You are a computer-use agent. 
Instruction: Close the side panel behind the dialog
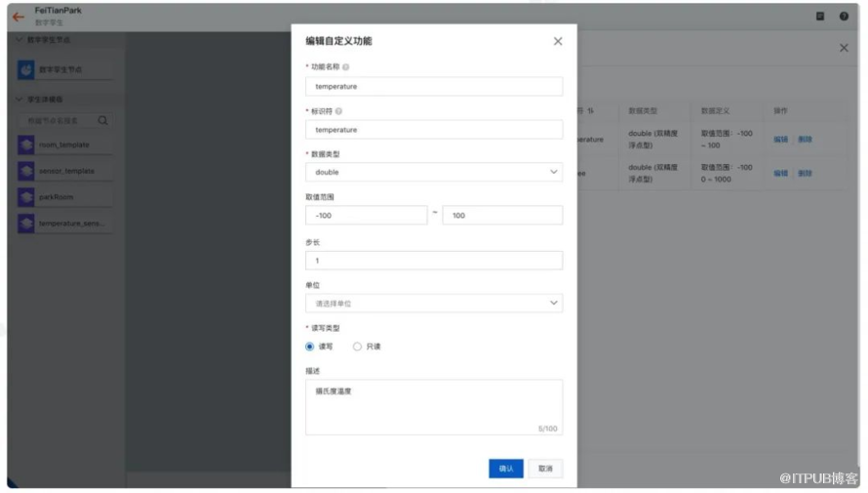click(844, 48)
